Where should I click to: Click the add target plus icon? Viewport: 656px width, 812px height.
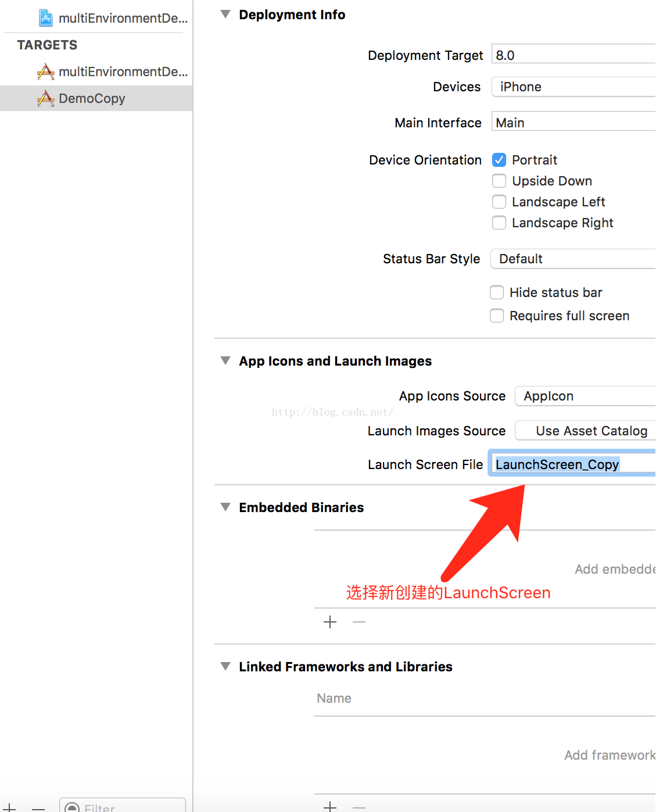point(10,807)
